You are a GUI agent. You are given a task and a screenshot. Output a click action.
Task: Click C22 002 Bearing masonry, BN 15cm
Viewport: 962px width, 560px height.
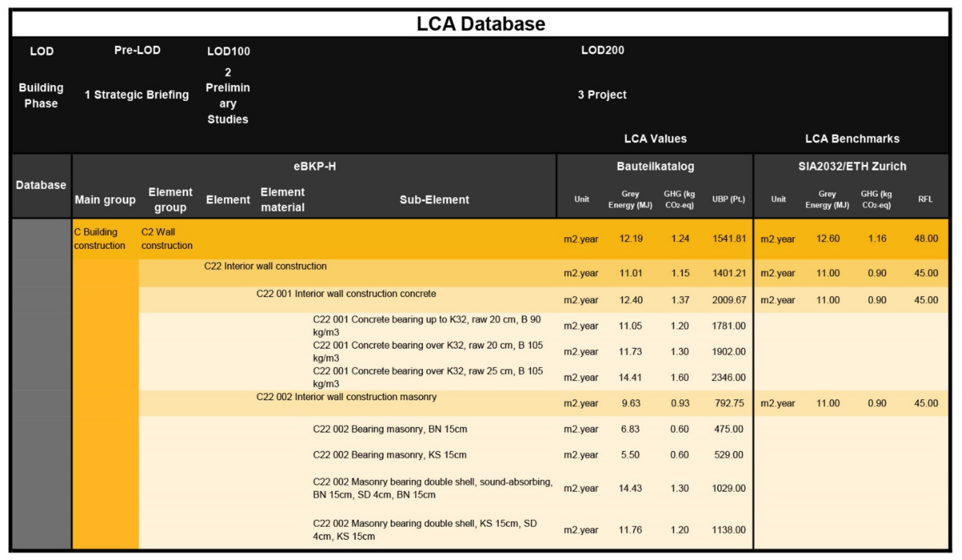coord(390,429)
